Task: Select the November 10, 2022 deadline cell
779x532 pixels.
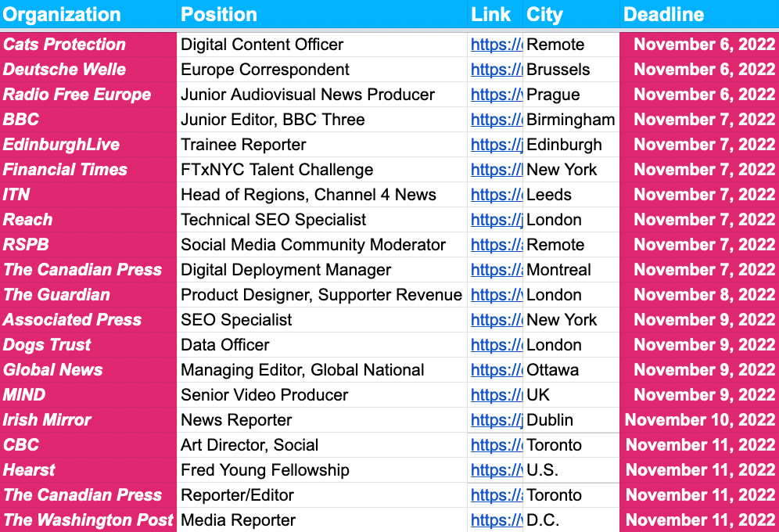Action: [x=699, y=420]
